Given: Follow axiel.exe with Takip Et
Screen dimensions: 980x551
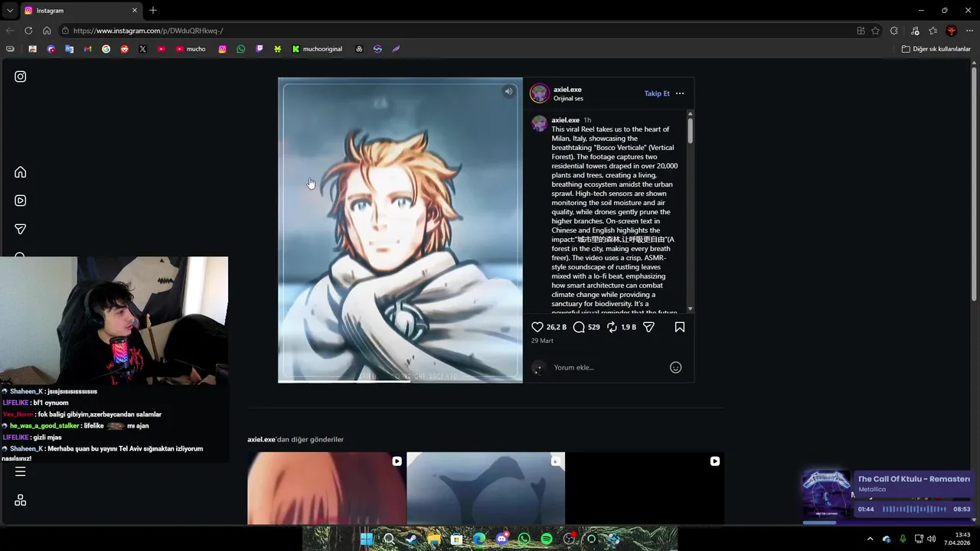Looking at the screenshot, I should [x=657, y=93].
